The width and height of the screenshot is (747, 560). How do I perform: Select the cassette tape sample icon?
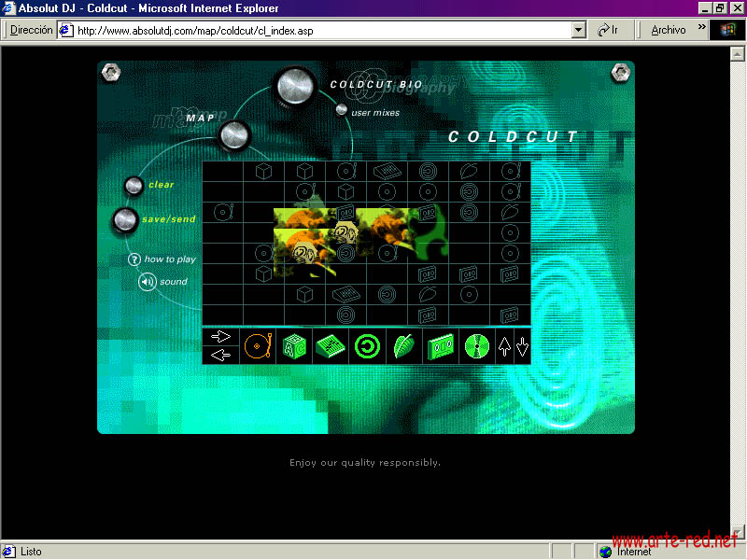point(440,347)
